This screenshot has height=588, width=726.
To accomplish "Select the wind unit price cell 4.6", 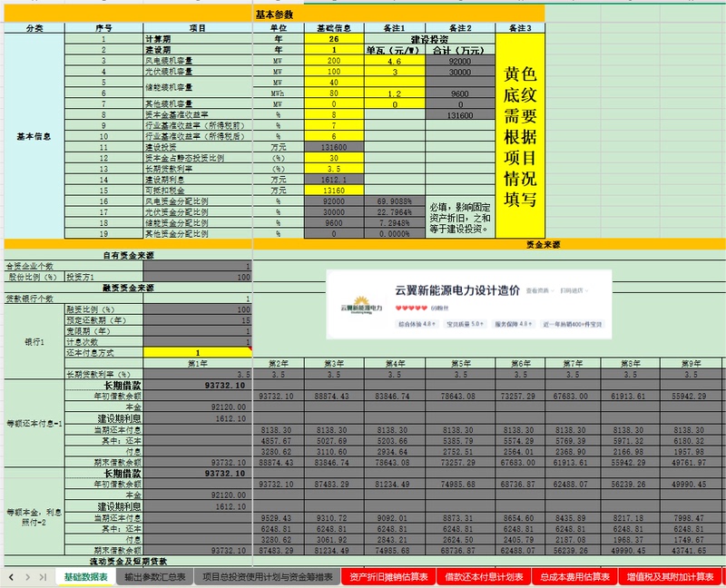I will 395,61.
